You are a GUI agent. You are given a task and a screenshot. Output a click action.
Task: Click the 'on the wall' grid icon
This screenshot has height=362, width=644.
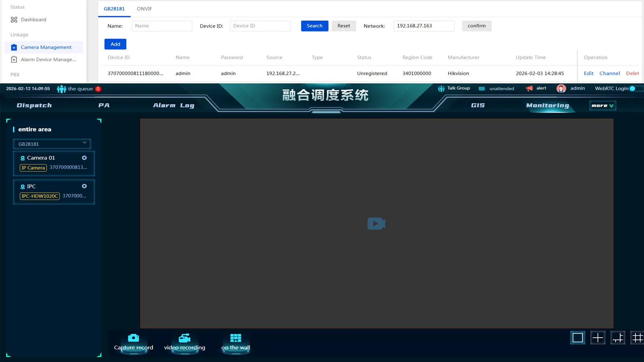click(235, 338)
